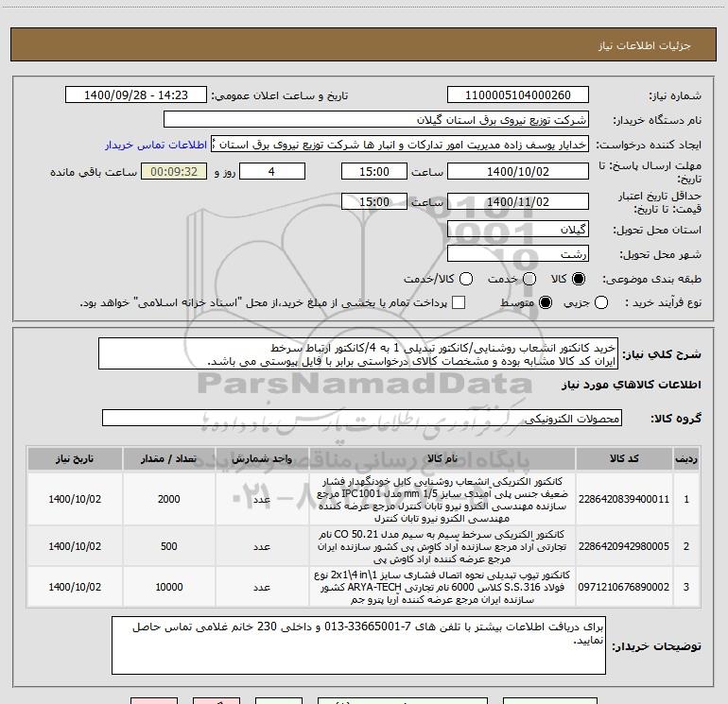Click quantity 2000 in row 1

pos(168,499)
